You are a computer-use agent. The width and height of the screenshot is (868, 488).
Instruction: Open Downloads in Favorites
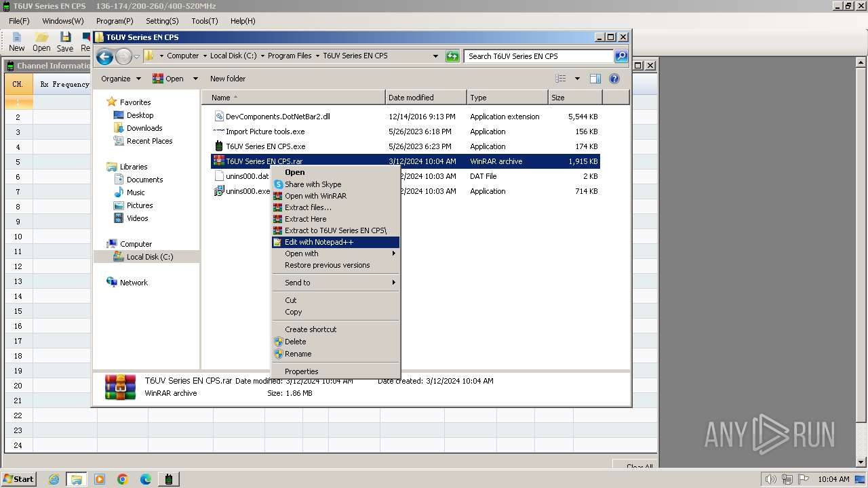(x=144, y=128)
